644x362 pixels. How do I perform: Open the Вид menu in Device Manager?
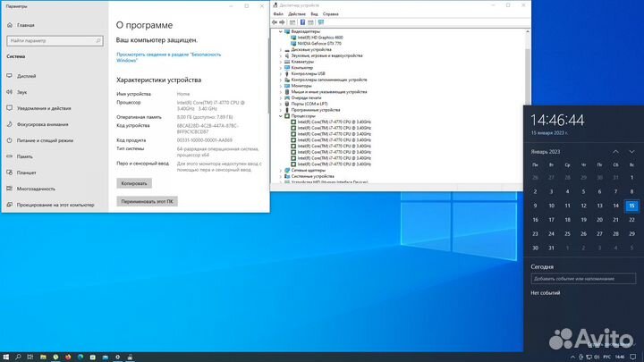pos(313,14)
